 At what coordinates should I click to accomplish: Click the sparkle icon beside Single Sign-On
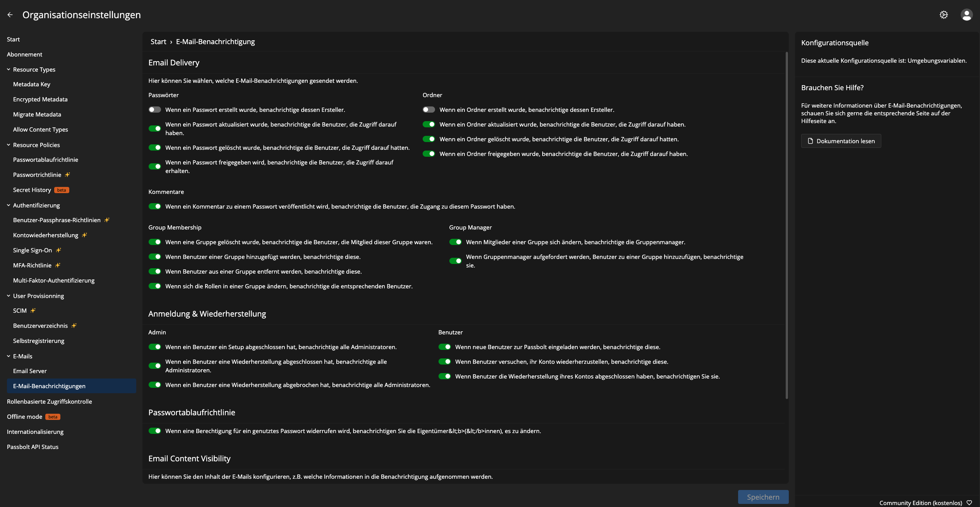[x=58, y=250]
